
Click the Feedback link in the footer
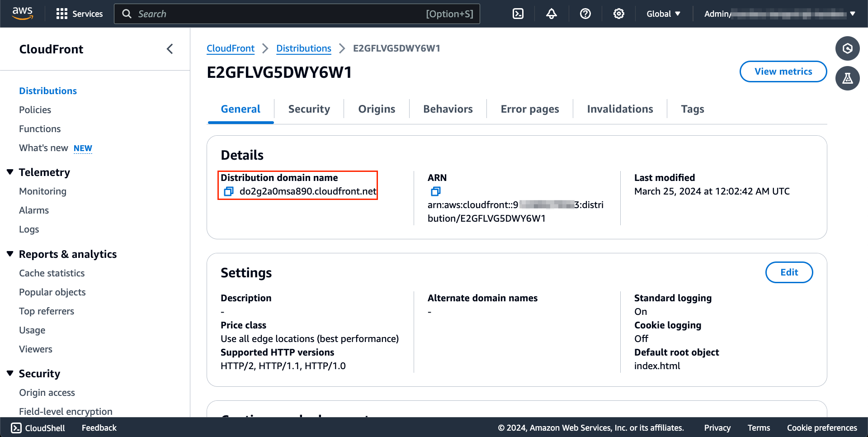click(x=99, y=428)
